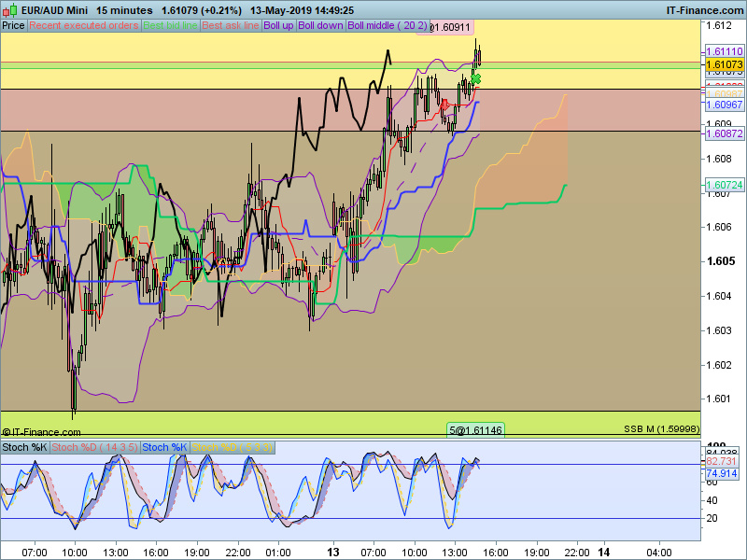Toggle the black Stoch %K legend label
The width and height of the screenshot is (747, 560).
coord(25,448)
